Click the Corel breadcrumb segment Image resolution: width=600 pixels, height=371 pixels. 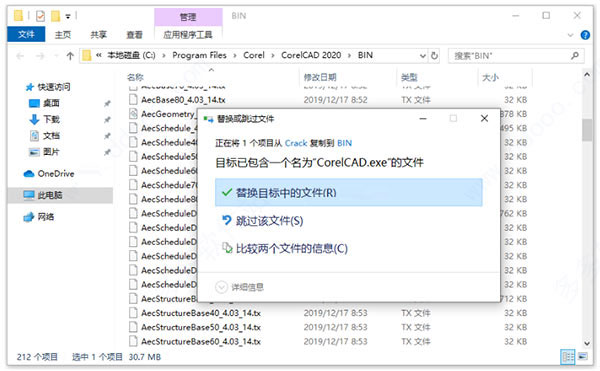(x=254, y=55)
